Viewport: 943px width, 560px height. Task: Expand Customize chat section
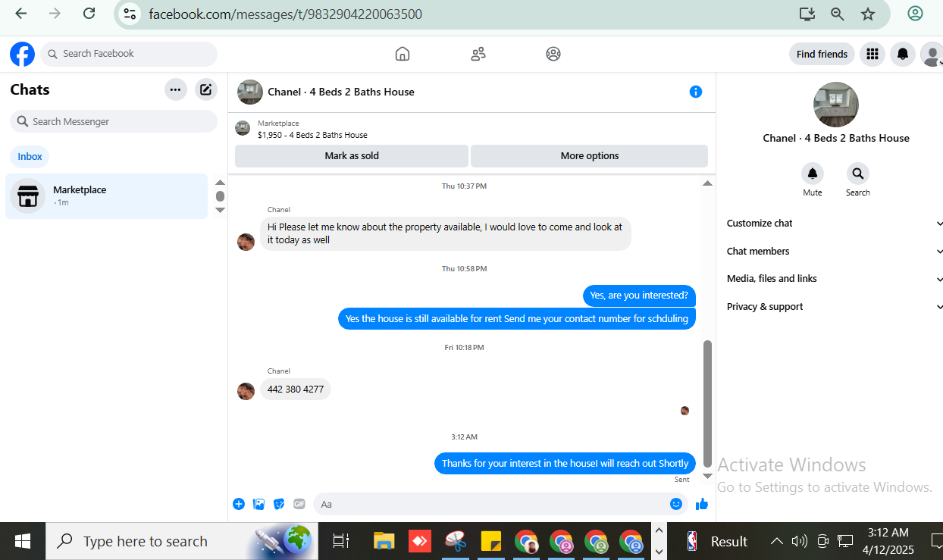(834, 224)
